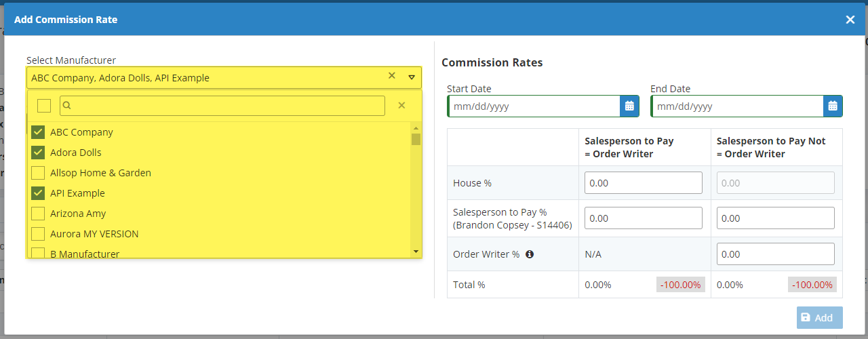Uncheck the ABC Company checkbox
The width and height of the screenshot is (868, 339).
[38, 132]
